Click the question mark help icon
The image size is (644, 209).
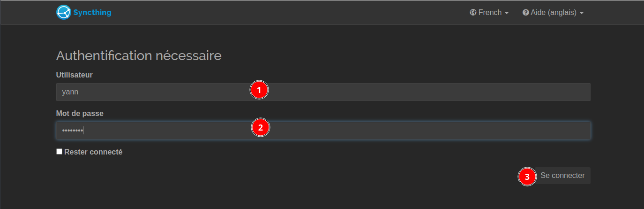tap(526, 13)
